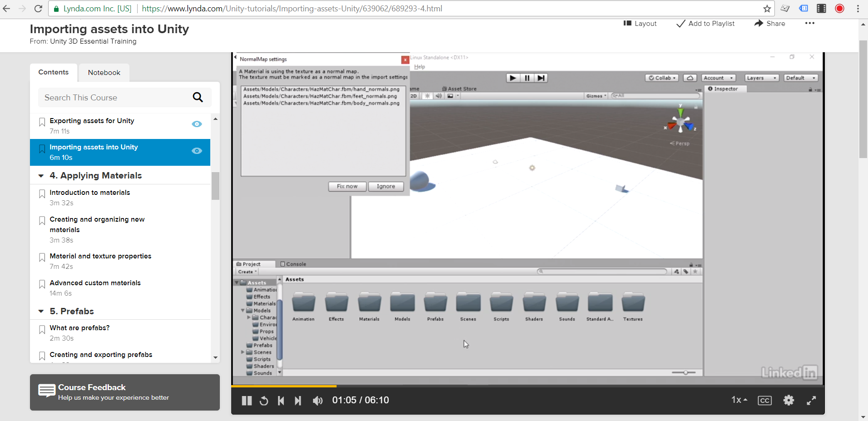Open Introduction to materials video

click(x=90, y=193)
